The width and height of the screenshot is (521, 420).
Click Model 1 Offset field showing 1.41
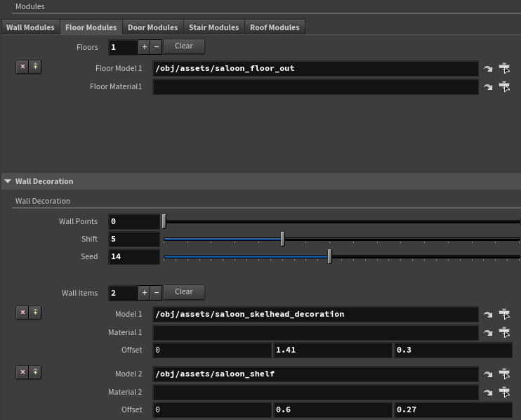coord(333,350)
